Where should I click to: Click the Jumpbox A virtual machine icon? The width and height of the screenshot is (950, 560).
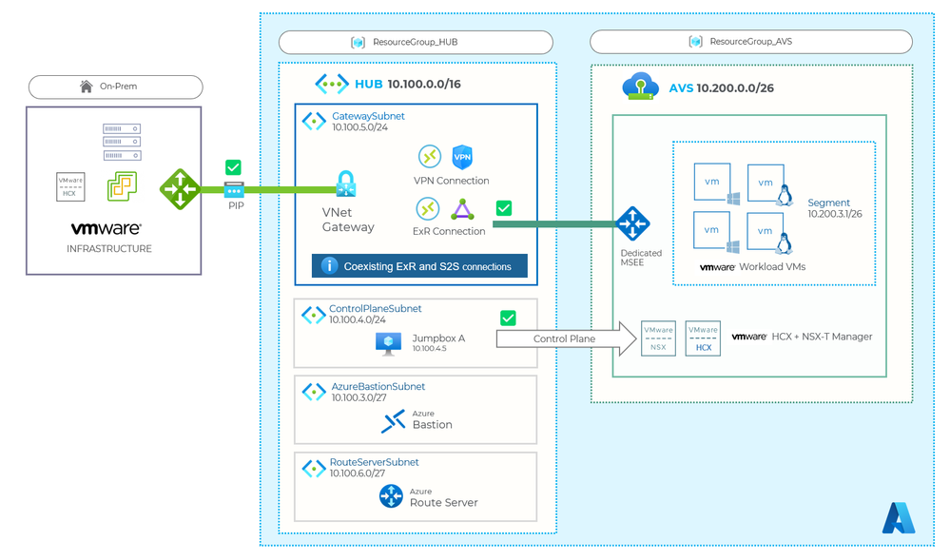pos(388,343)
